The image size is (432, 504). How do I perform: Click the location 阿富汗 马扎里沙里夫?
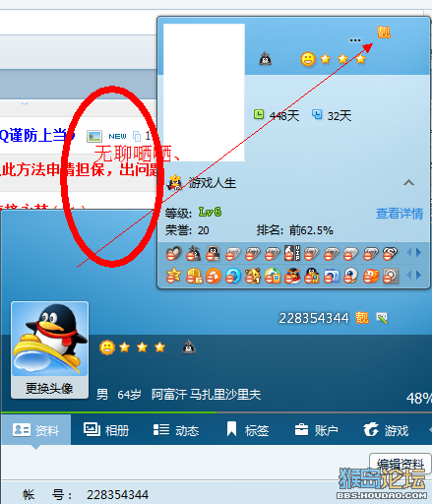click(x=207, y=395)
